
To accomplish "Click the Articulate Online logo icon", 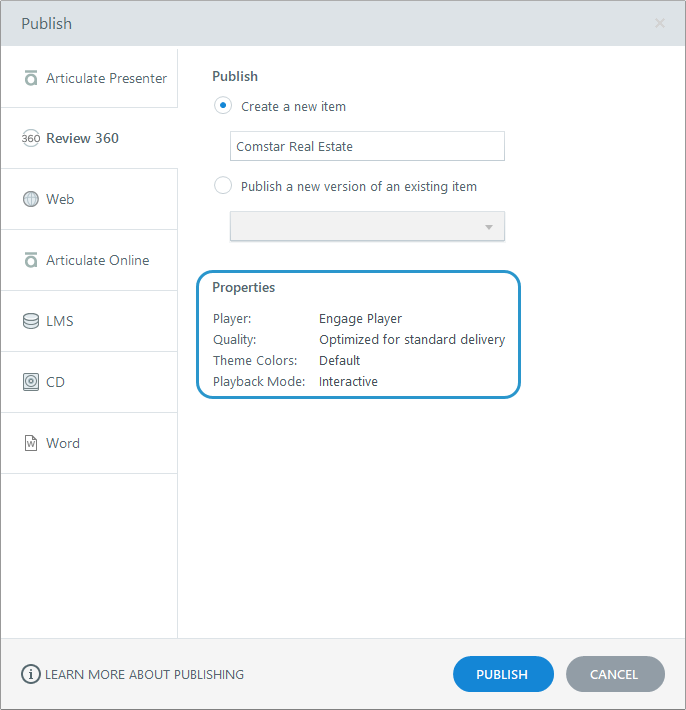I will tap(31, 260).
